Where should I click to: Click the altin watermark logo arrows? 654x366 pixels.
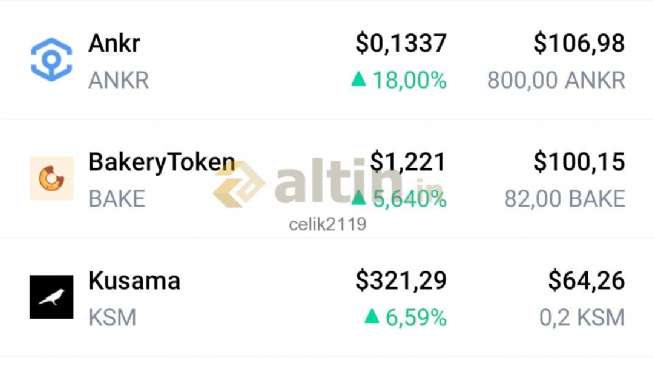[x=239, y=184]
